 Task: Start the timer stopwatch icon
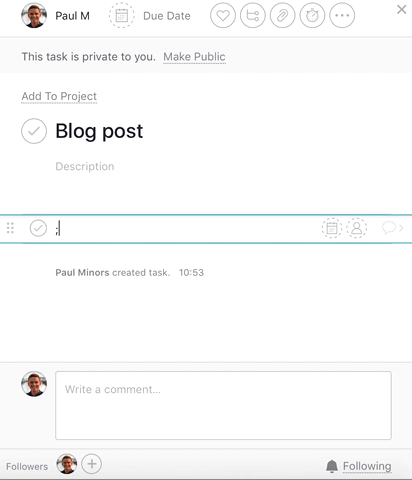point(312,16)
